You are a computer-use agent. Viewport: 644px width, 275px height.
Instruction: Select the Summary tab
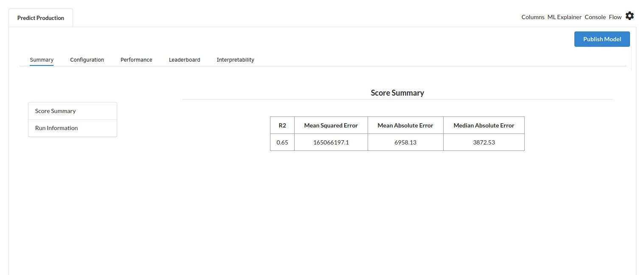coord(42,60)
